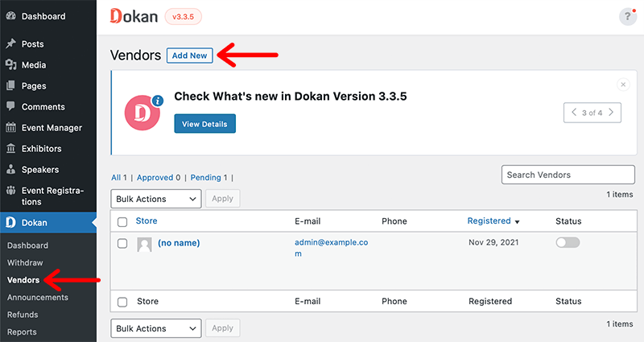Image resolution: width=644 pixels, height=342 pixels.
Task: Click the View Details button
Action: (205, 124)
